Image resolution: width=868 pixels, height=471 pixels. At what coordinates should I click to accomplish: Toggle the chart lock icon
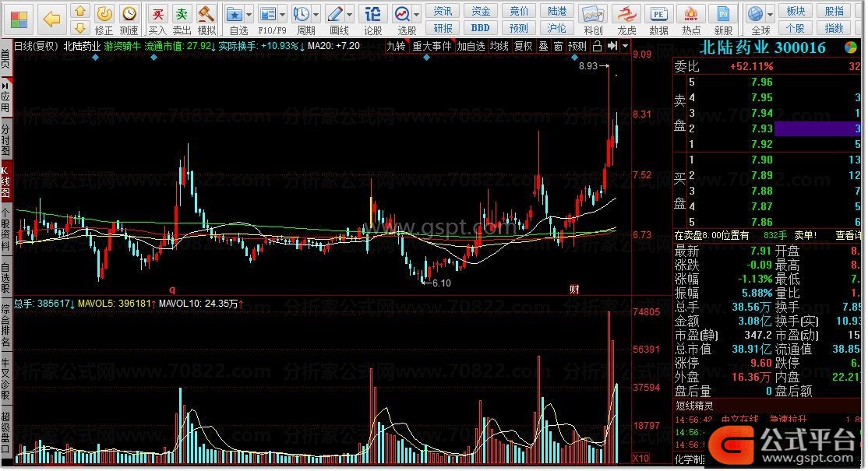pos(598,47)
